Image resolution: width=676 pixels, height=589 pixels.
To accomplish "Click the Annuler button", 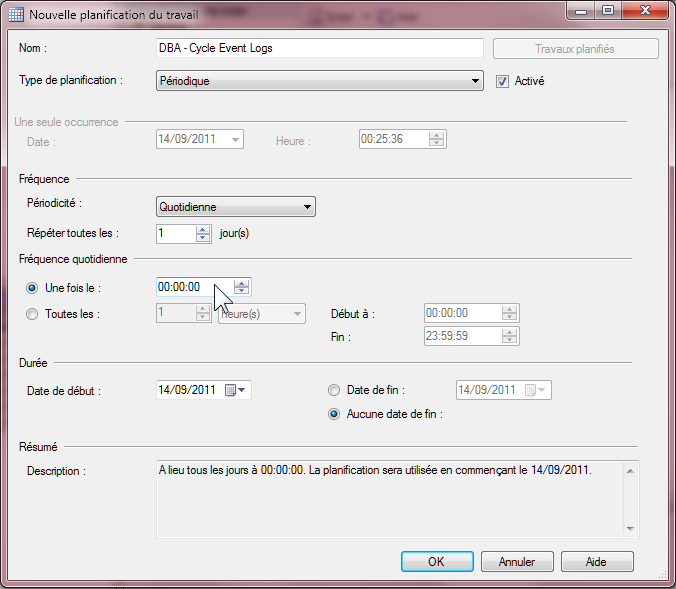I will tap(517, 562).
